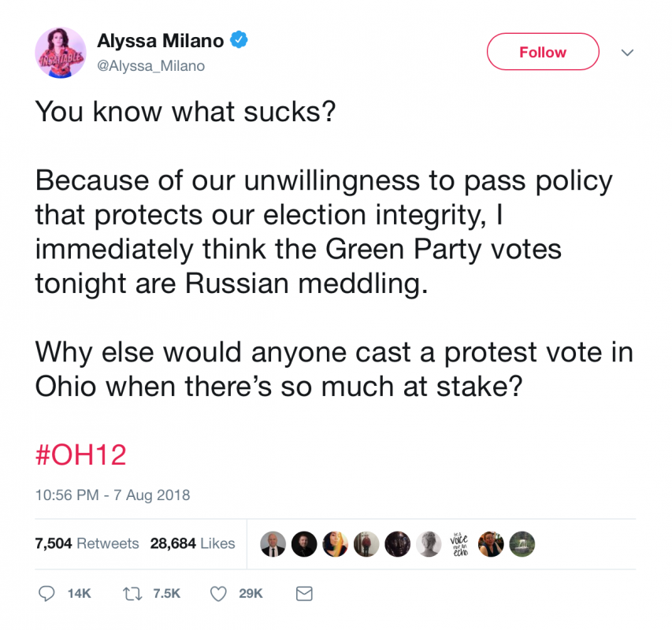This screenshot has height=630, width=672.
Task: Click the envelope direct message icon
Action: tap(304, 594)
